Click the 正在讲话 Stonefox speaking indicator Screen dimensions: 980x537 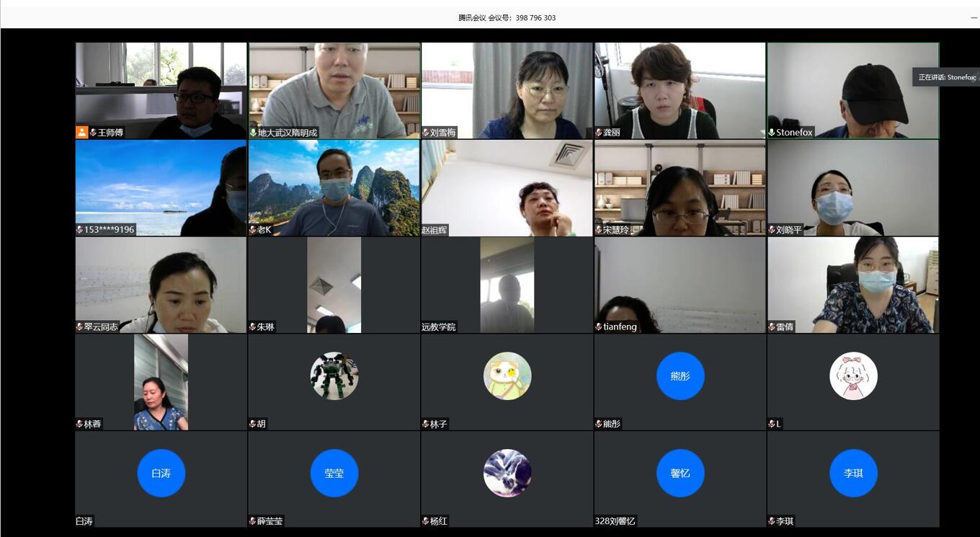(x=946, y=77)
